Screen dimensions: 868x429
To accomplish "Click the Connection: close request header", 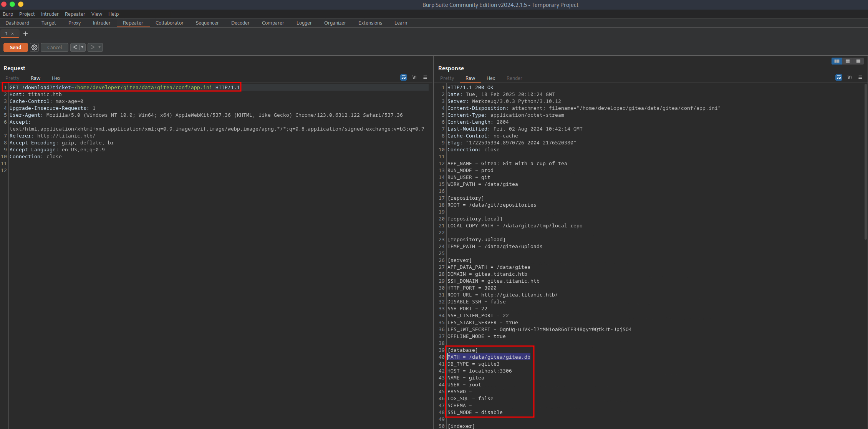I will (35, 157).
